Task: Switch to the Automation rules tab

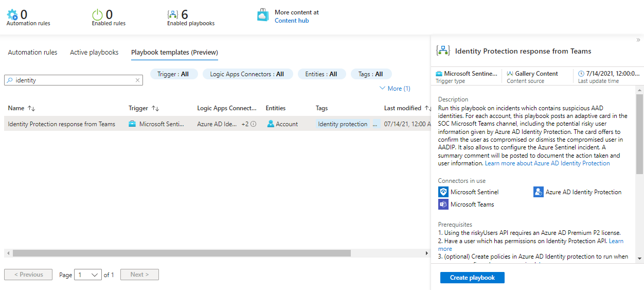Action: (x=33, y=53)
